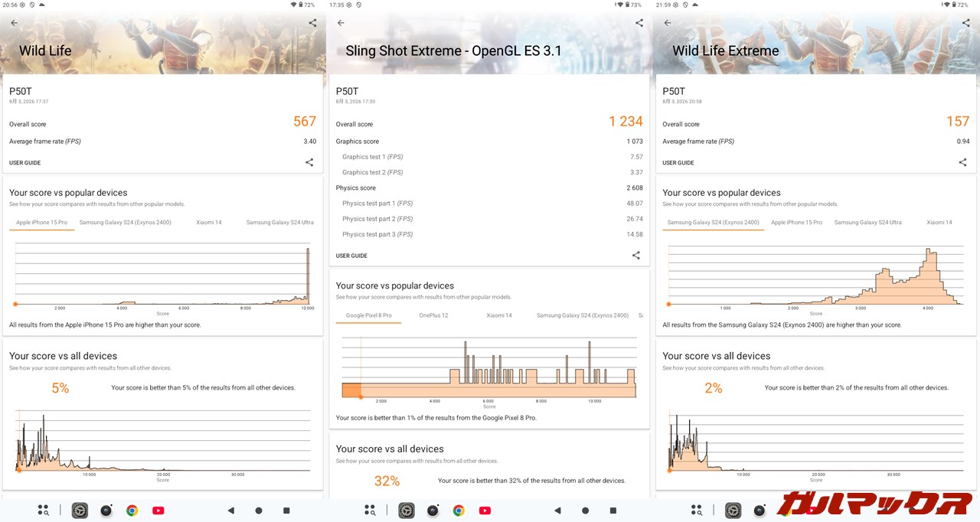Launch Camera from Wild Life Extreme taskbar

pyautogui.click(x=759, y=511)
